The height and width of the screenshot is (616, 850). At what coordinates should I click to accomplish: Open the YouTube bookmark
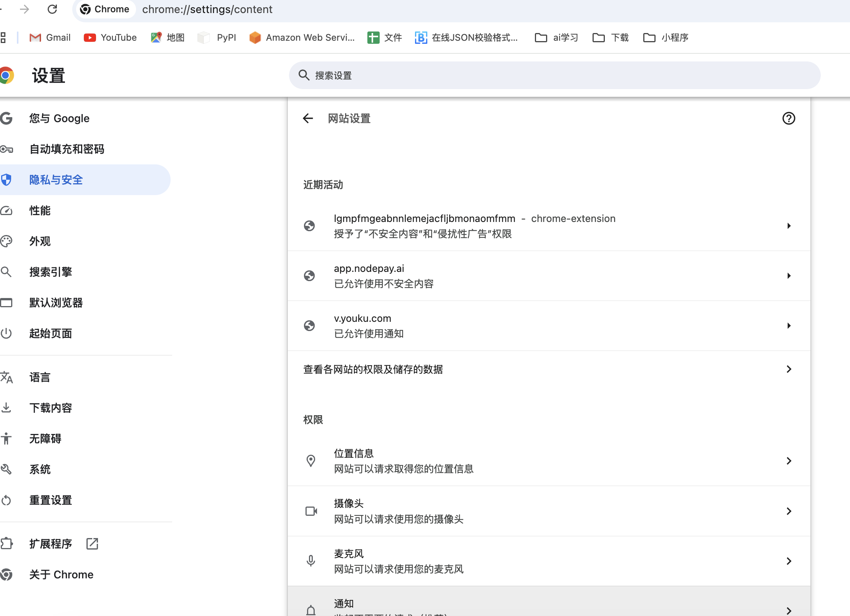[110, 37]
